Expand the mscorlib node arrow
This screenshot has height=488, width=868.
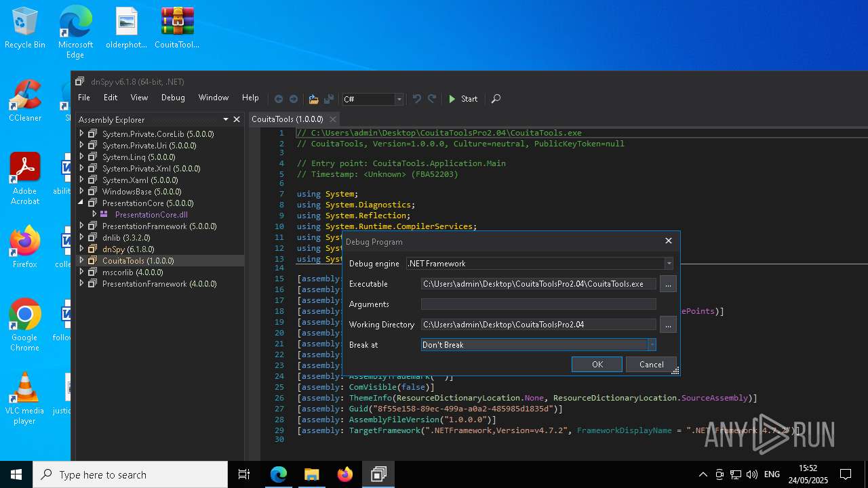coord(81,272)
